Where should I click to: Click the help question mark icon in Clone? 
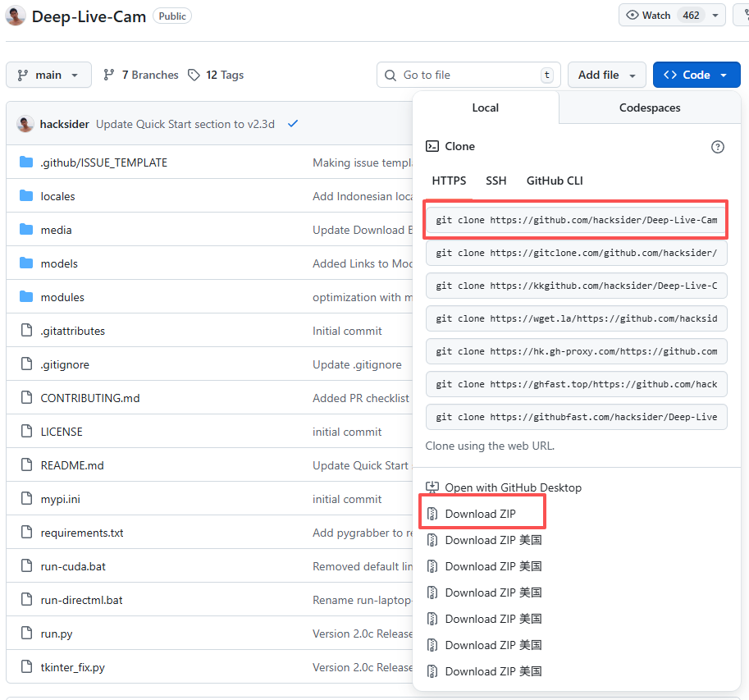click(x=718, y=147)
